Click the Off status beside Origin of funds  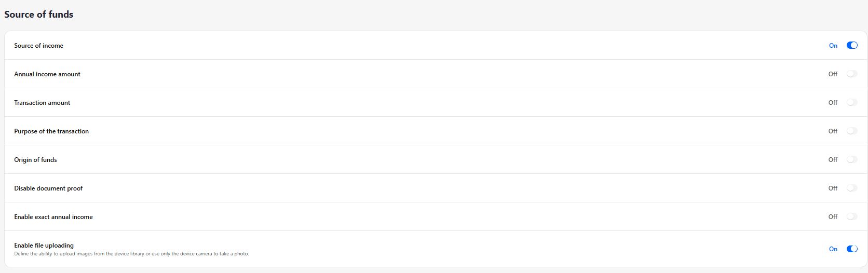click(x=833, y=160)
